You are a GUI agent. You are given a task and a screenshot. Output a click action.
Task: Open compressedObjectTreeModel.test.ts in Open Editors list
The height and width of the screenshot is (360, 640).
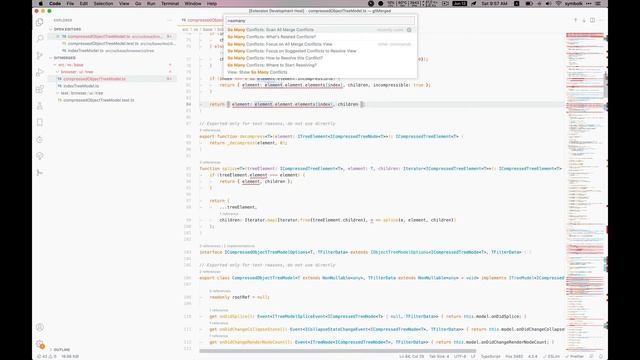tap(112, 44)
